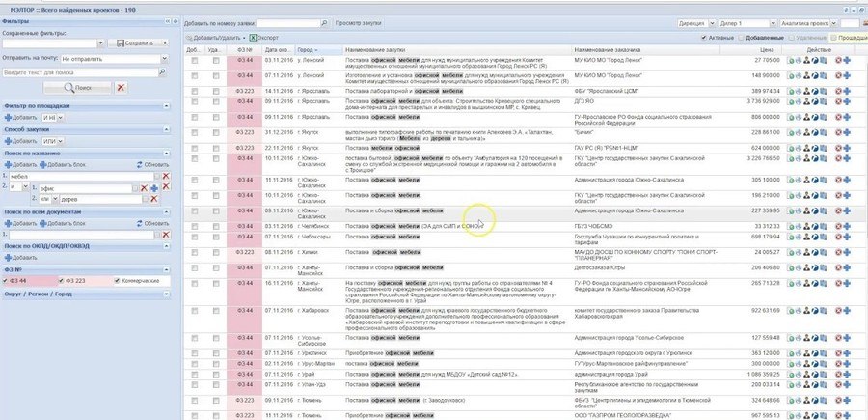
Task: Click the analytics pie icon in the 198 210.00 row
Action: point(815,196)
